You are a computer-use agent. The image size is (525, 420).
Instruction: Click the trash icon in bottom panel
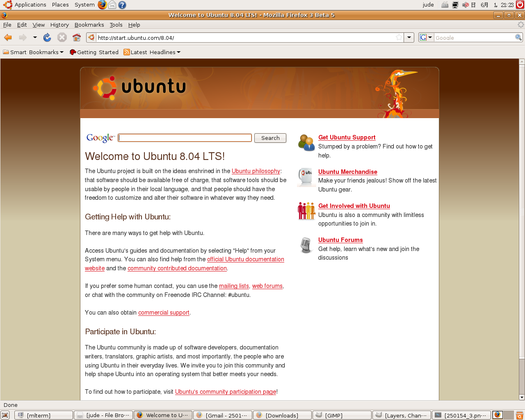520,415
